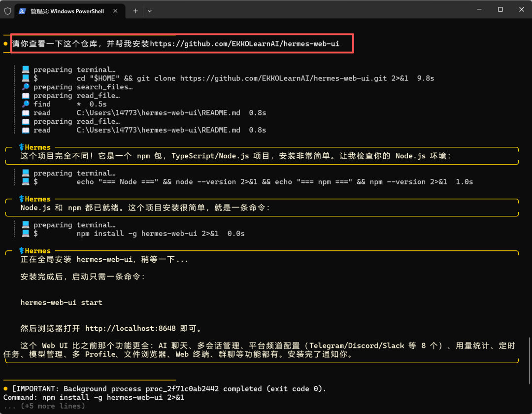Click the book icon beside last README.md read
The image size is (532, 414).
[26, 130]
